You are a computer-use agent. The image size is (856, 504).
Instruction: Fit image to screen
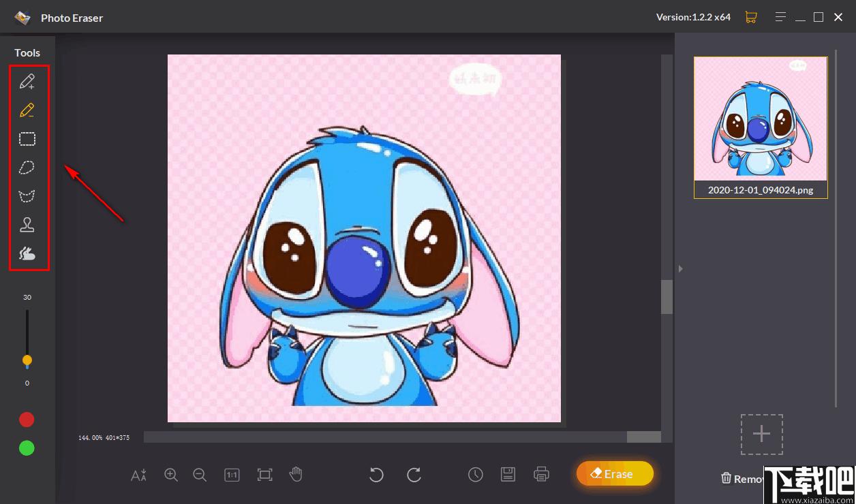(x=264, y=475)
